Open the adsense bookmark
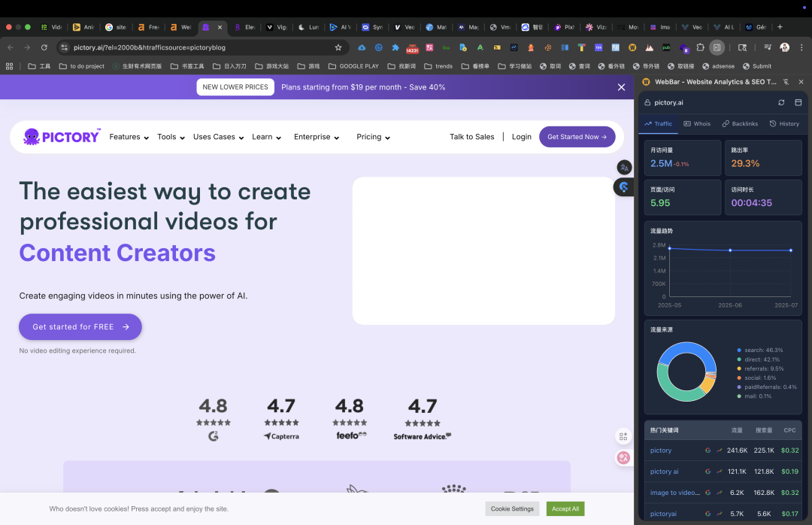Viewport: 812px width, 525px height. point(718,66)
